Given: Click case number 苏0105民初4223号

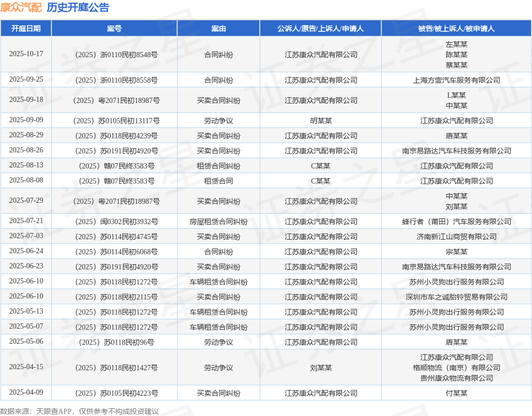Looking at the screenshot, I should tap(116, 393).
